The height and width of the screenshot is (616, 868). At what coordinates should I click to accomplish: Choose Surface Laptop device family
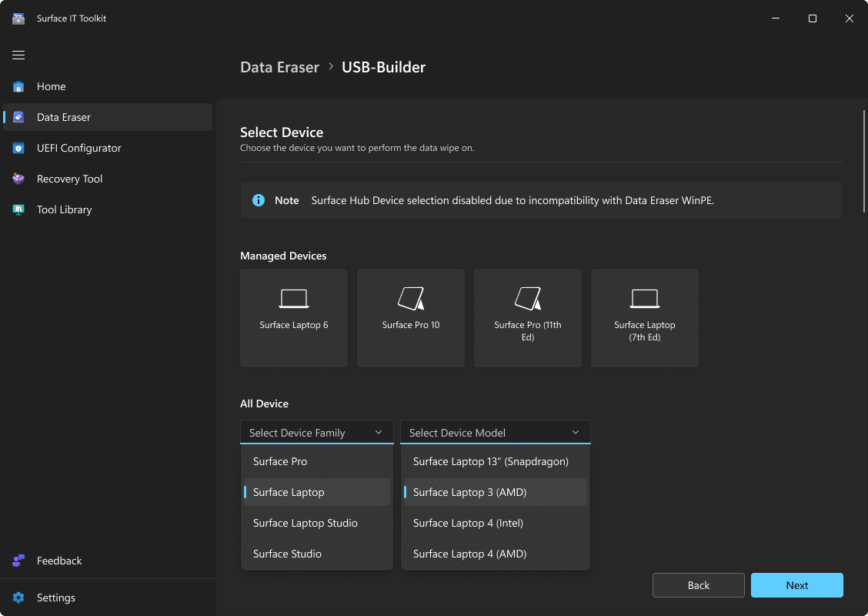[x=316, y=492]
